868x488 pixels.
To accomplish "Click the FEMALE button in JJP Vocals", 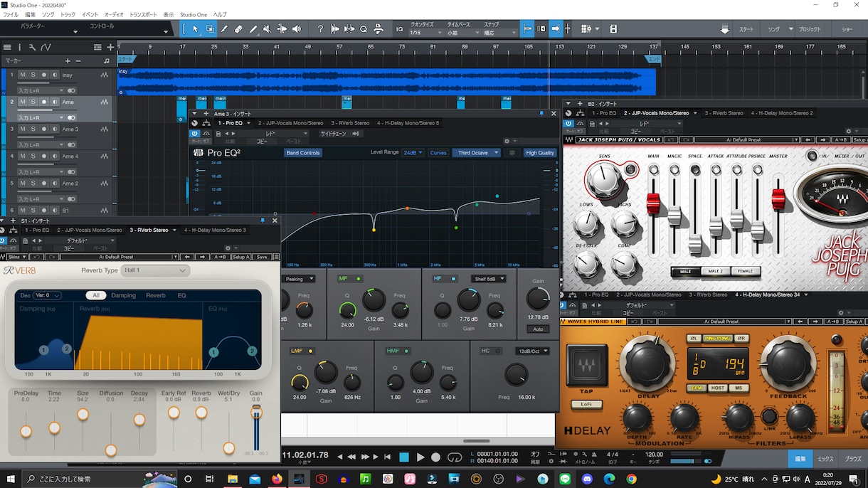I will (745, 271).
